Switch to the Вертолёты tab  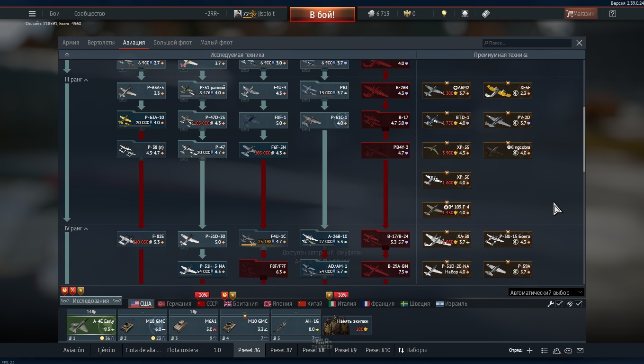click(101, 43)
